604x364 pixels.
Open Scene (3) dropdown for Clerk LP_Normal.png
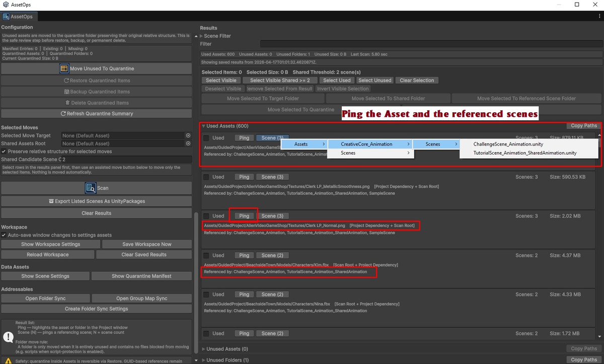coord(272,216)
